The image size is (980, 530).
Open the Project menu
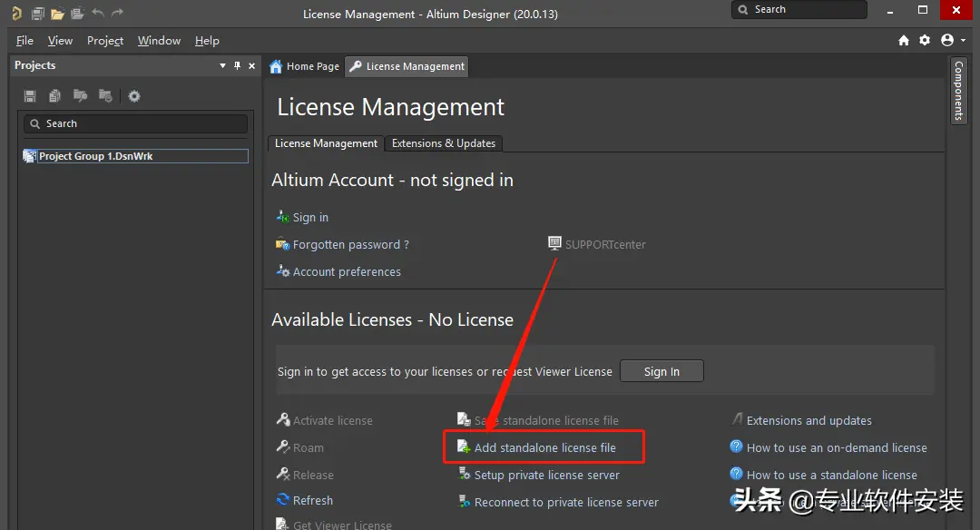tap(105, 41)
